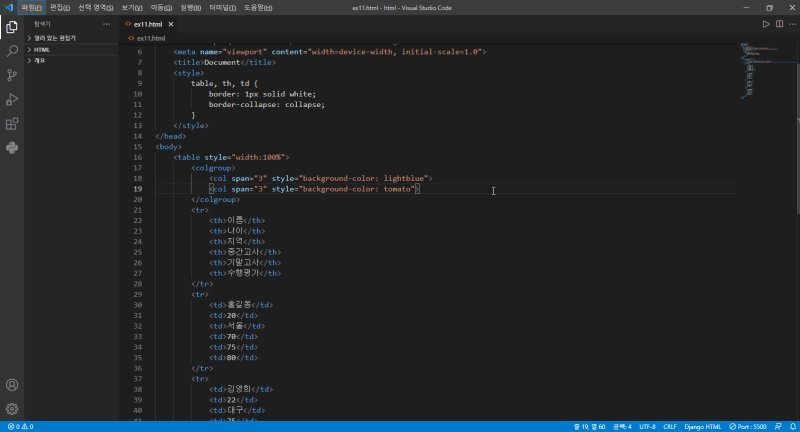Open the Explorer panel ellipsis menu

point(106,24)
